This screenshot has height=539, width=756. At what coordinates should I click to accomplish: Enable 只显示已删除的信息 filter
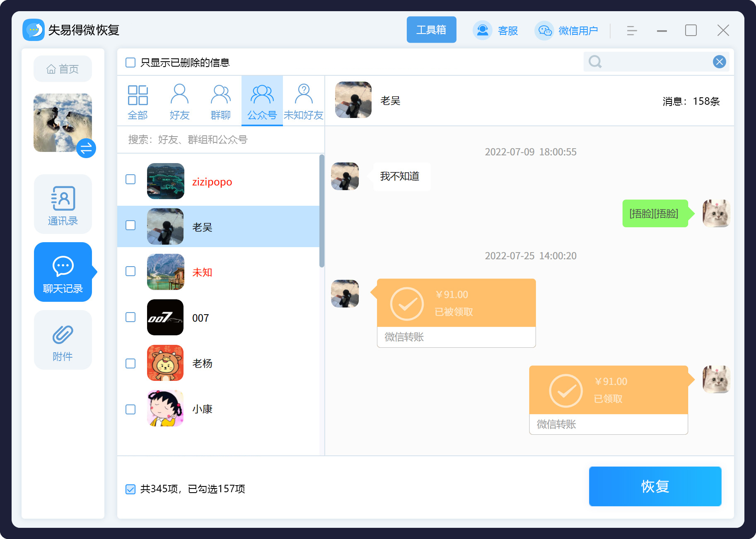130,62
